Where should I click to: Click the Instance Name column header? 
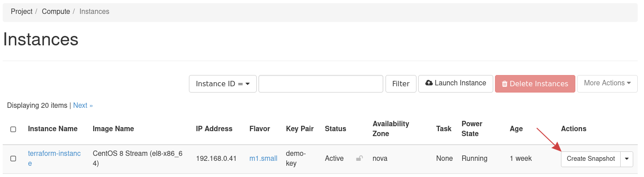pyautogui.click(x=53, y=129)
